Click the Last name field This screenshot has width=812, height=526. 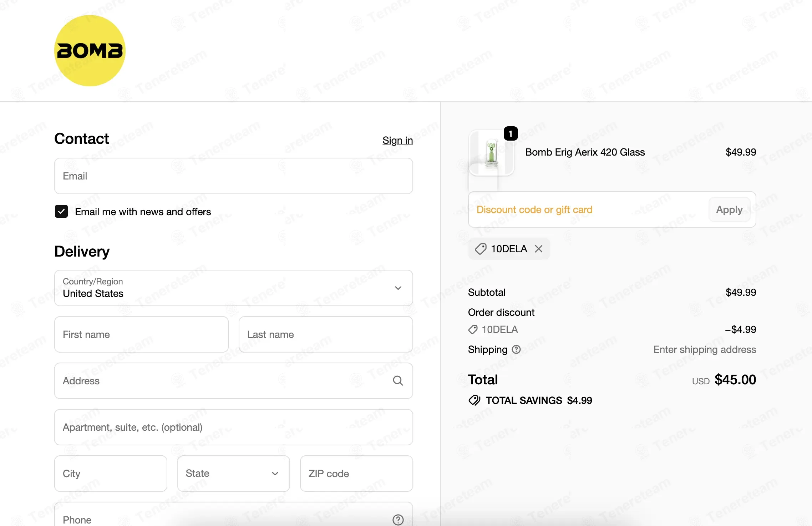point(326,334)
